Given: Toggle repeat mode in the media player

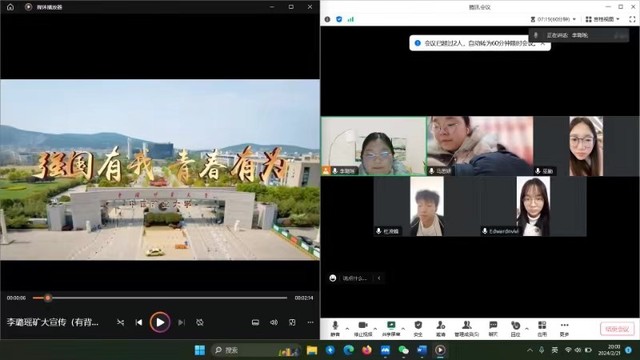Looking at the screenshot, I should coord(200,322).
